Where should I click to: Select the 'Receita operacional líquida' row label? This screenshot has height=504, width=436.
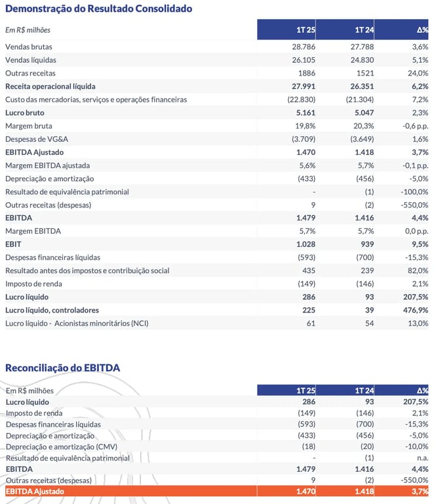click(x=50, y=86)
